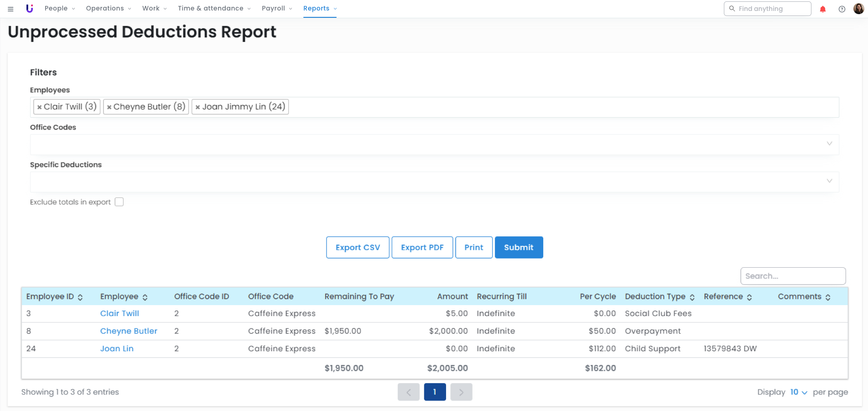Open the Payroll menu
The height and width of the screenshot is (411, 868).
pos(276,9)
